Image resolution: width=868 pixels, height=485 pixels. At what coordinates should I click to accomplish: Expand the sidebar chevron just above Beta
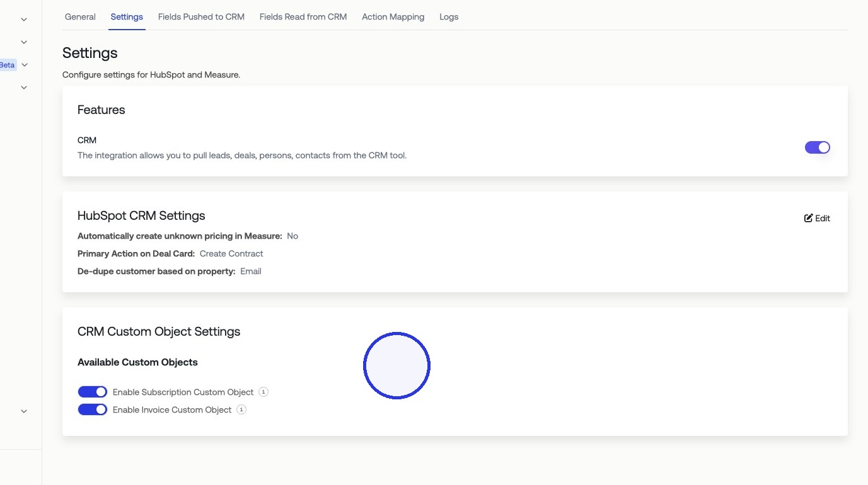24,42
